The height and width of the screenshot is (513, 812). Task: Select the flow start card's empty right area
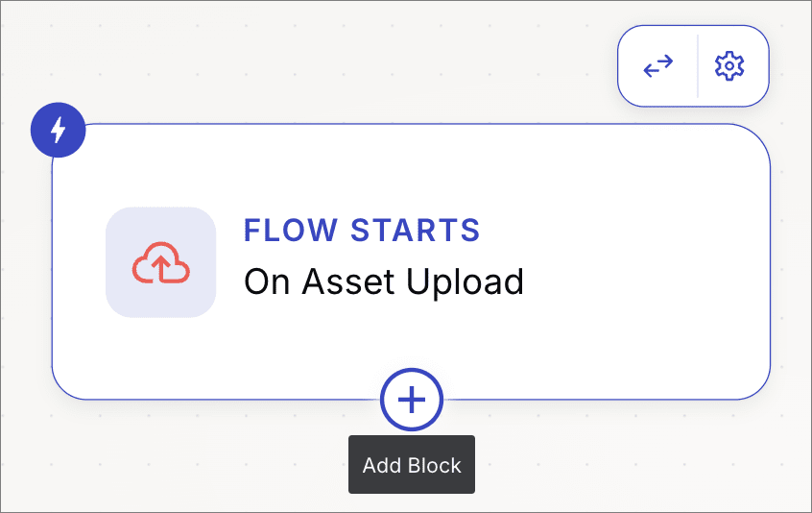click(647, 261)
